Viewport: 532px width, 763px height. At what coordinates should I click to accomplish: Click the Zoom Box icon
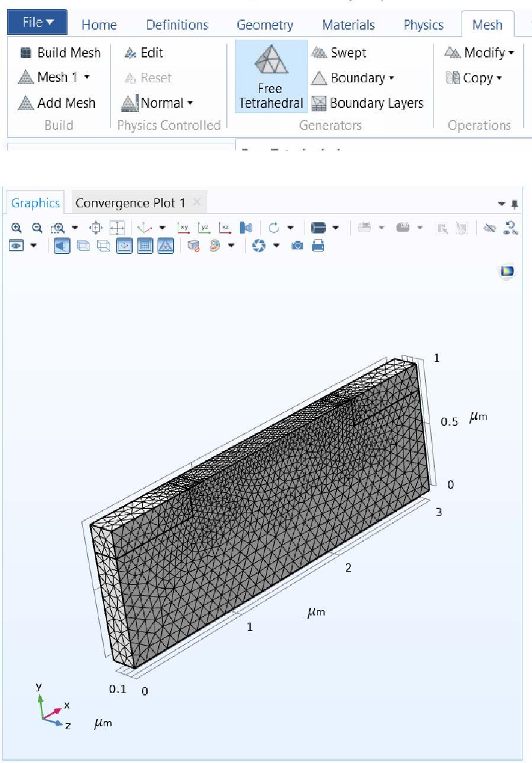click(58, 228)
